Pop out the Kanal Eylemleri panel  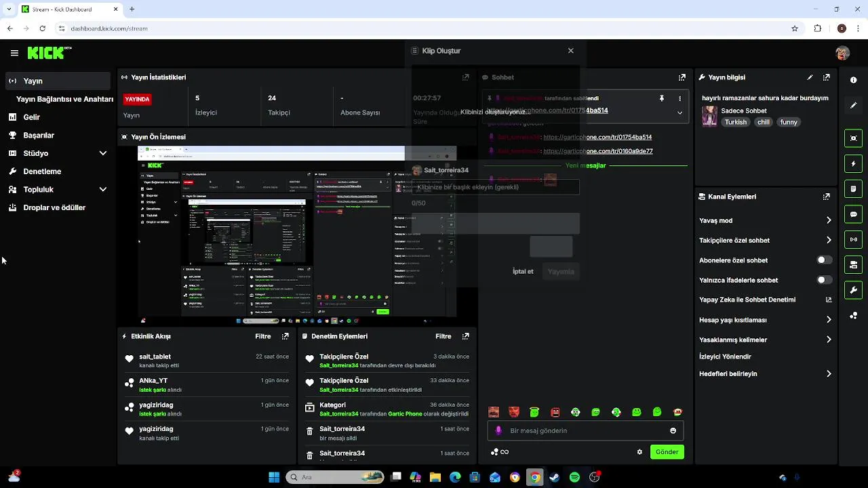coord(826,197)
